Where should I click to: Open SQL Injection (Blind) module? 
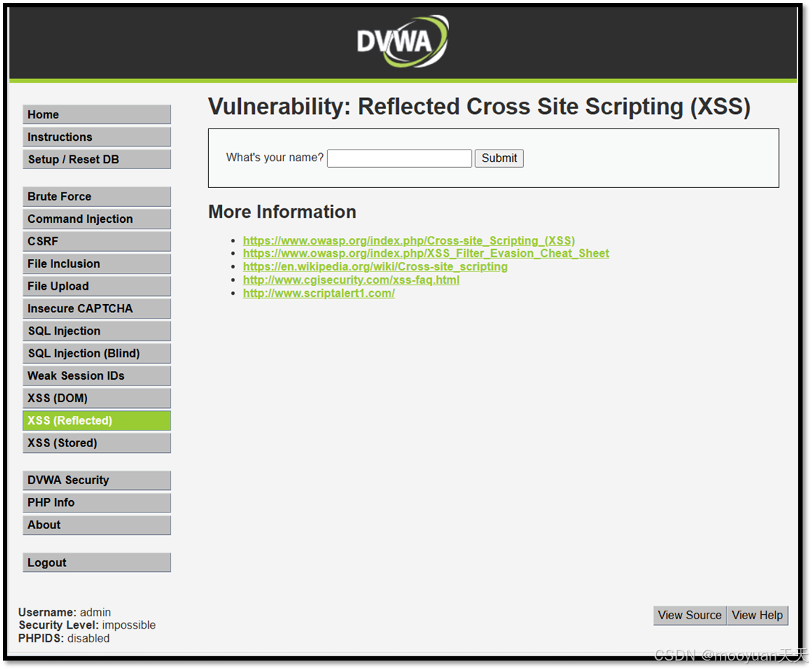click(x=97, y=353)
